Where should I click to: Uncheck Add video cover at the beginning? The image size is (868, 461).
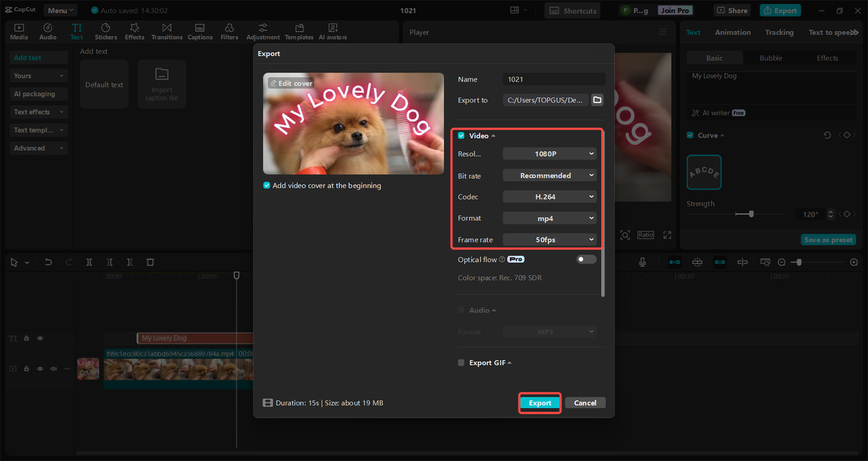click(267, 186)
